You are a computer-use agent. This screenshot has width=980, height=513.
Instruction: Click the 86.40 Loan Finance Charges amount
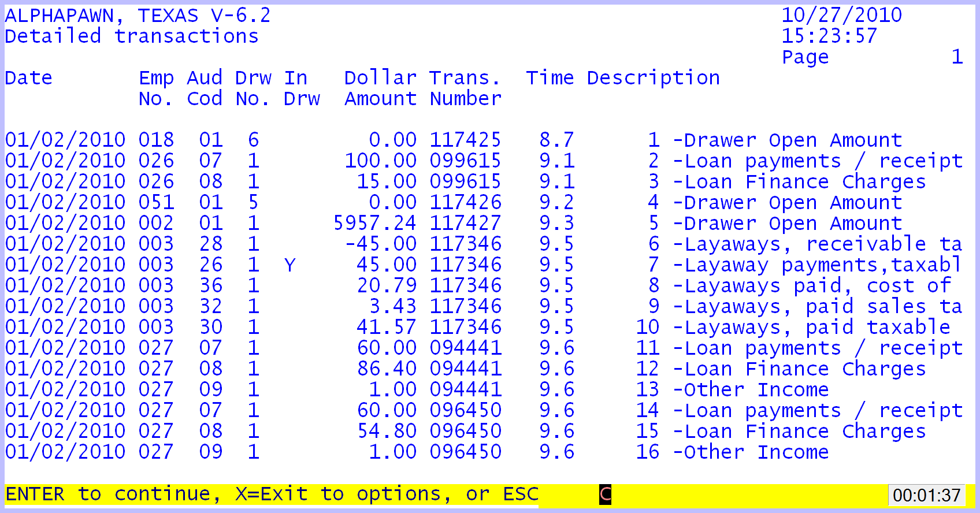(387, 369)
